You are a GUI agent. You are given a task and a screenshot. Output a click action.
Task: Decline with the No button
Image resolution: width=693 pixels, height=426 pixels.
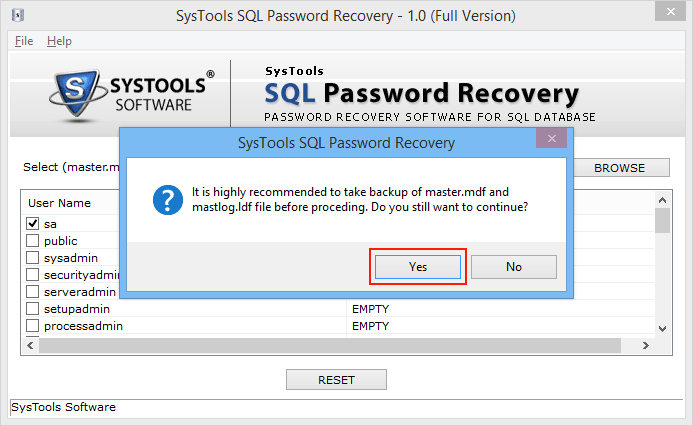(x=514, y=267)
